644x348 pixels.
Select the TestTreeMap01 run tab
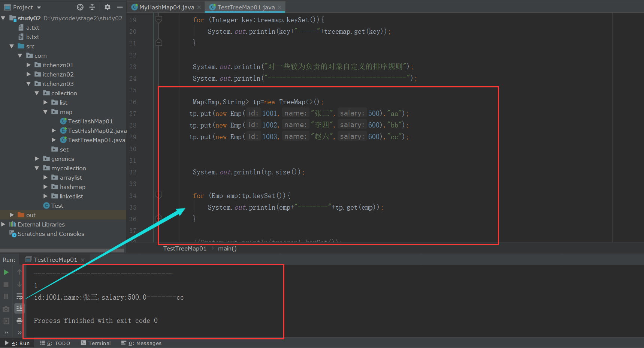coord(55,259)
